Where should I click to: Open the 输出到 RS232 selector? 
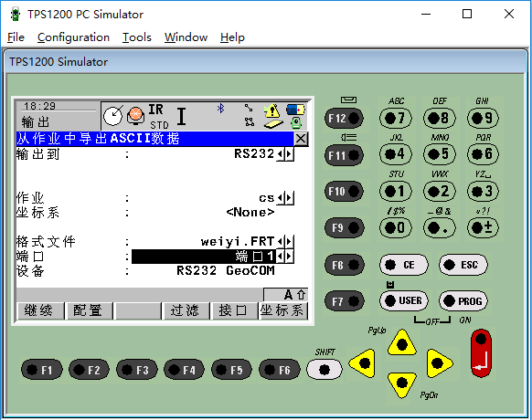coord(285,154)
